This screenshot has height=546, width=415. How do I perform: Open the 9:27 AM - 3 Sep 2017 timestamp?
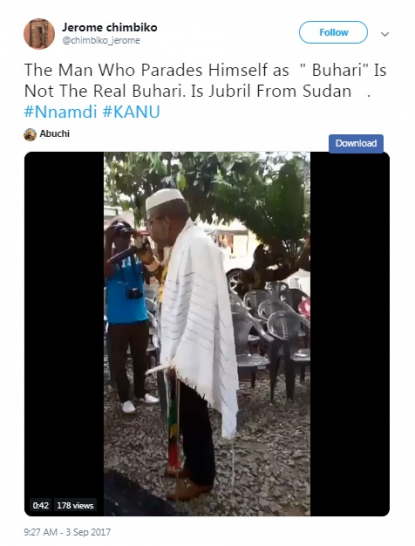click(67, 532)
